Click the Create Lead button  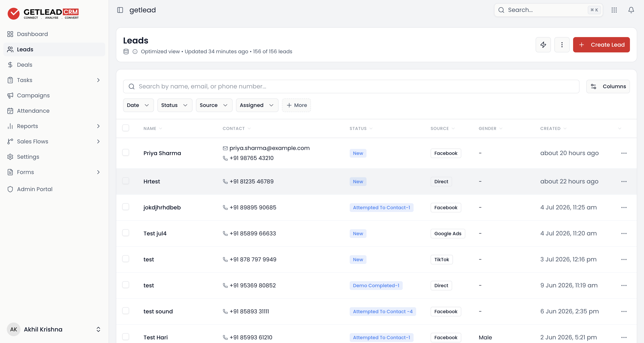[601, 45]
